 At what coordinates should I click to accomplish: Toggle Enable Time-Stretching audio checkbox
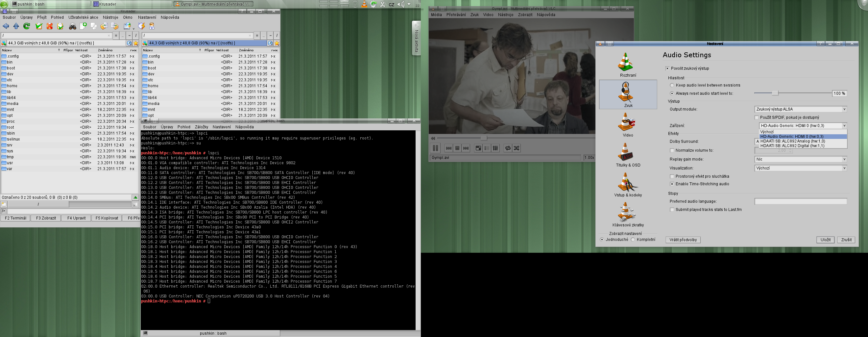[672, 184]
